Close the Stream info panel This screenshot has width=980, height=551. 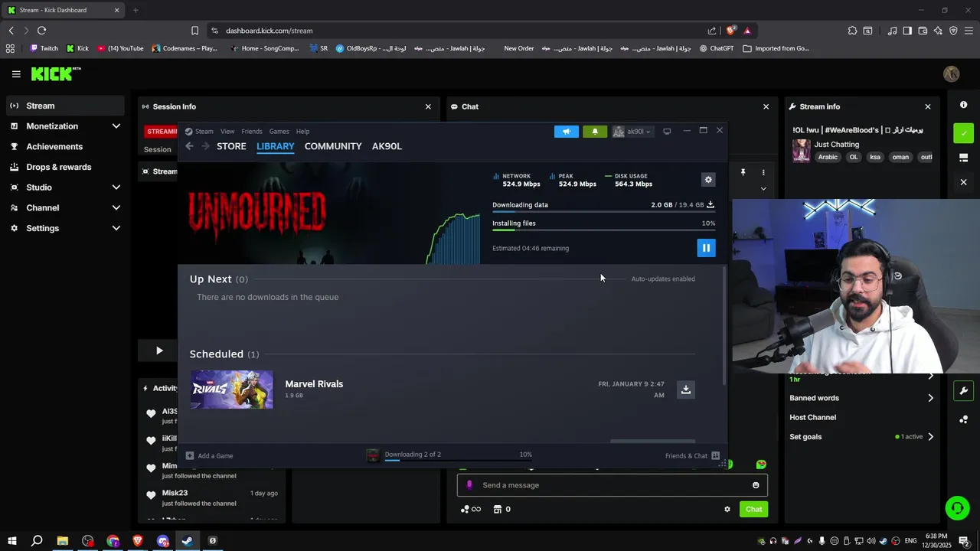(x=928, y=107)
